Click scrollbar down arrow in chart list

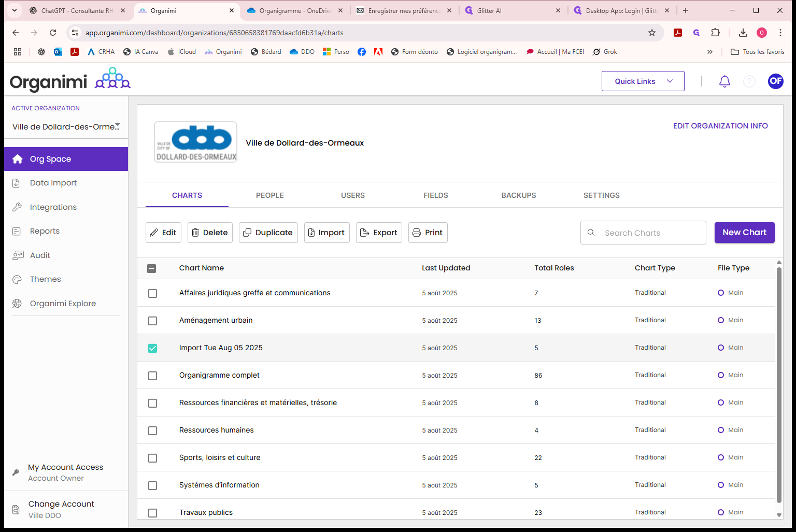pos(779,515)
